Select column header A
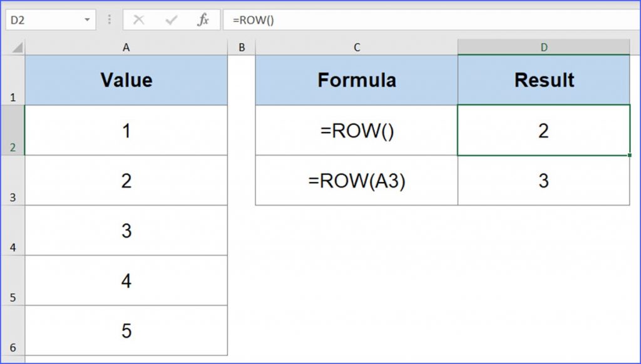Screen dimensions: 641x364 [x=126, y=46]
